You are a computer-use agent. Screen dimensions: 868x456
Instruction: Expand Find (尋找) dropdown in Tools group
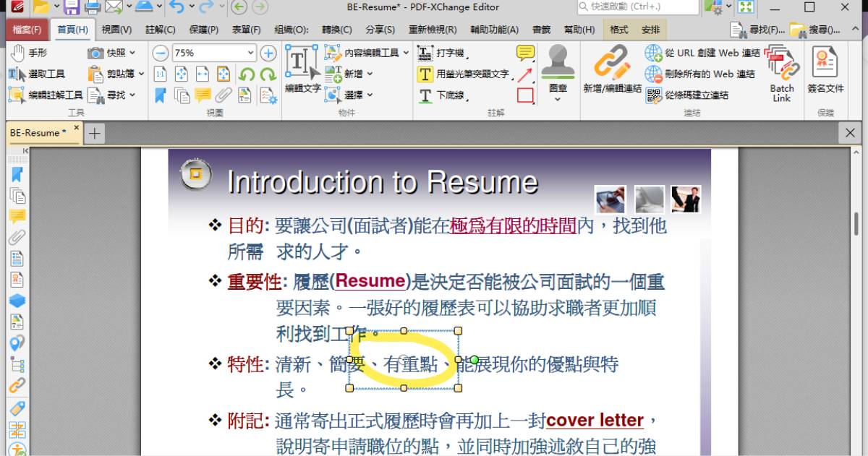tap(132, 95)
